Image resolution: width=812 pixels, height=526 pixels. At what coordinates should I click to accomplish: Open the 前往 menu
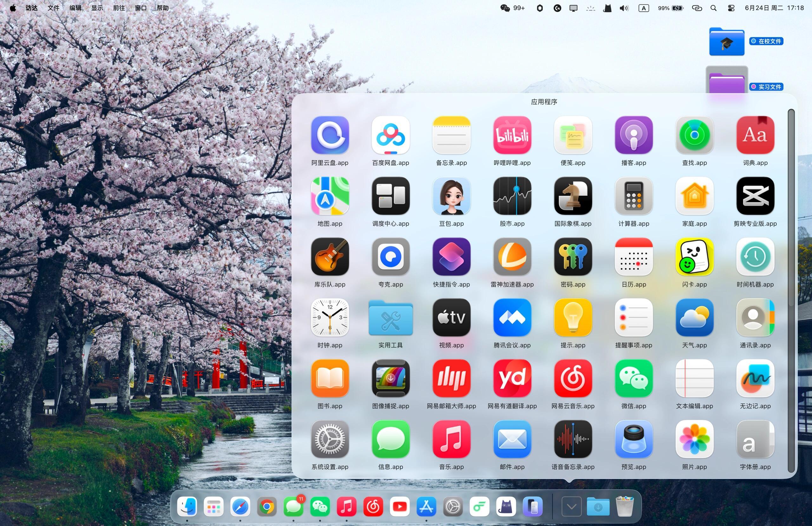[119, 8]
